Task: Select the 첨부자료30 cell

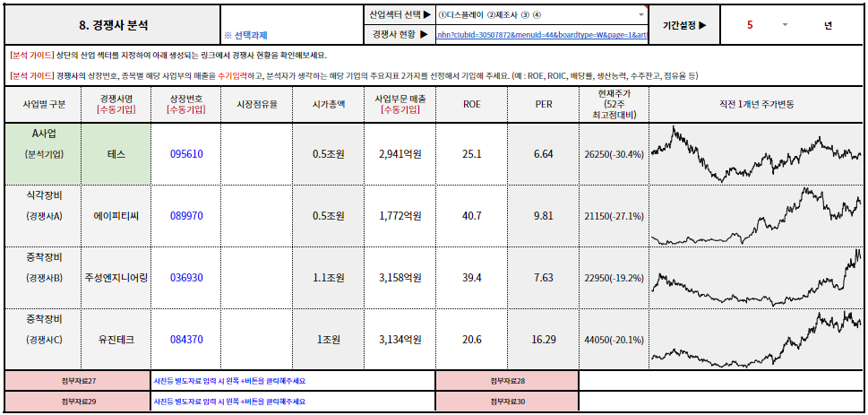Action: pyautogui.click(x=507, y=401)
